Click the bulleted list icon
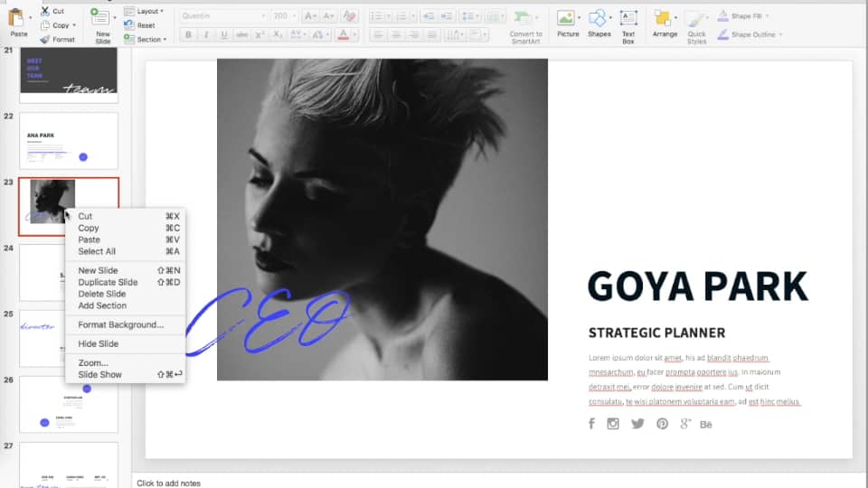 pyautogui.click(x=376, y=16)
